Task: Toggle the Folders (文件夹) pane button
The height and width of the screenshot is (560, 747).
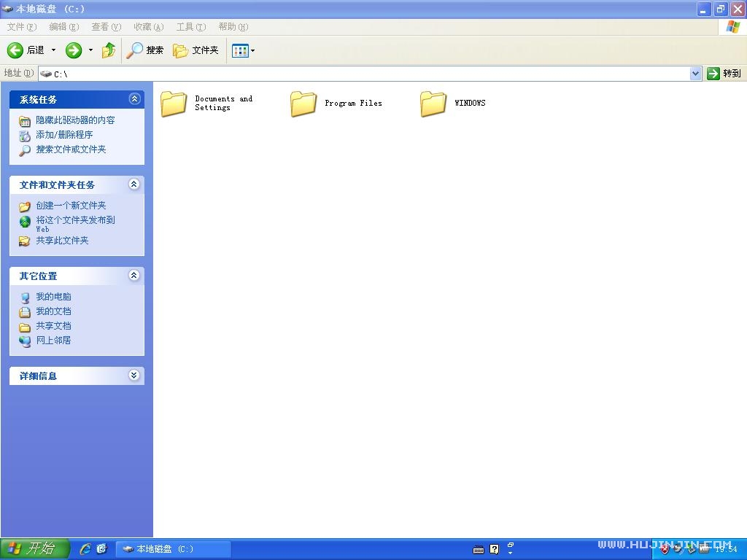Action: pos(196,50)
